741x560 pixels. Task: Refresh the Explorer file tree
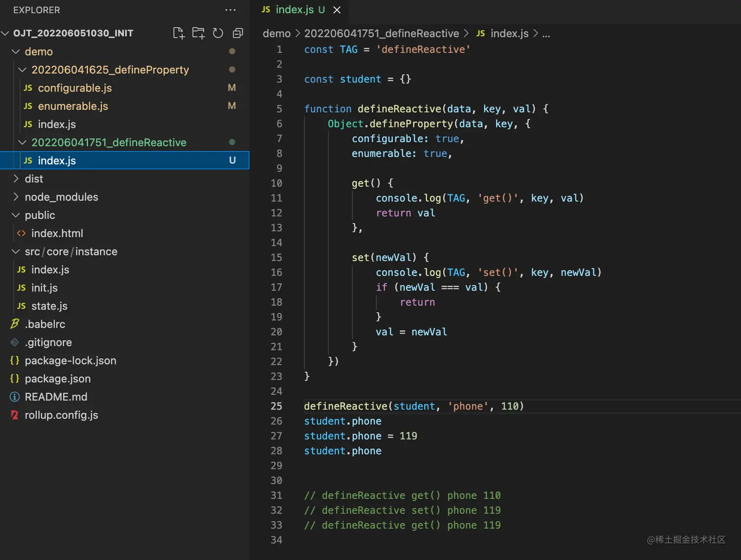pos(218,33)
